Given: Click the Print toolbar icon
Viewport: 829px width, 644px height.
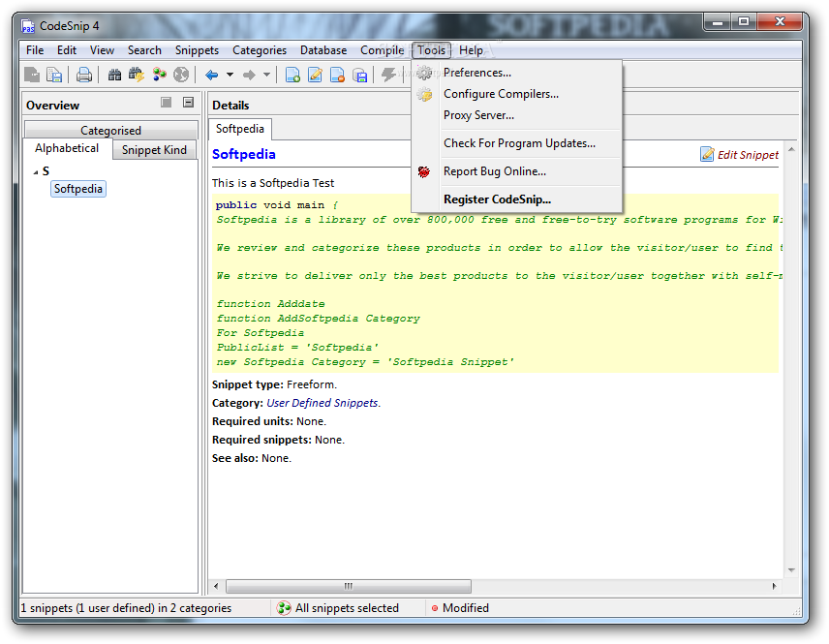Looking at the screenshot, I should click(84, 75).
